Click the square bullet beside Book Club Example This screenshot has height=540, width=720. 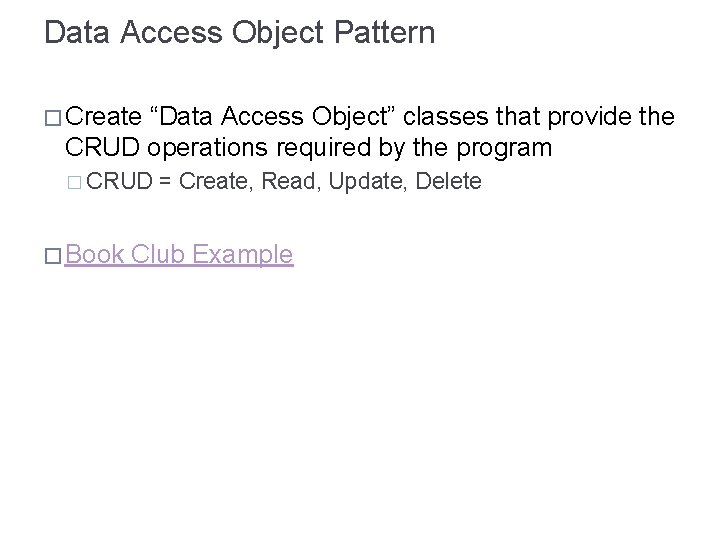(x=53, y=256)
